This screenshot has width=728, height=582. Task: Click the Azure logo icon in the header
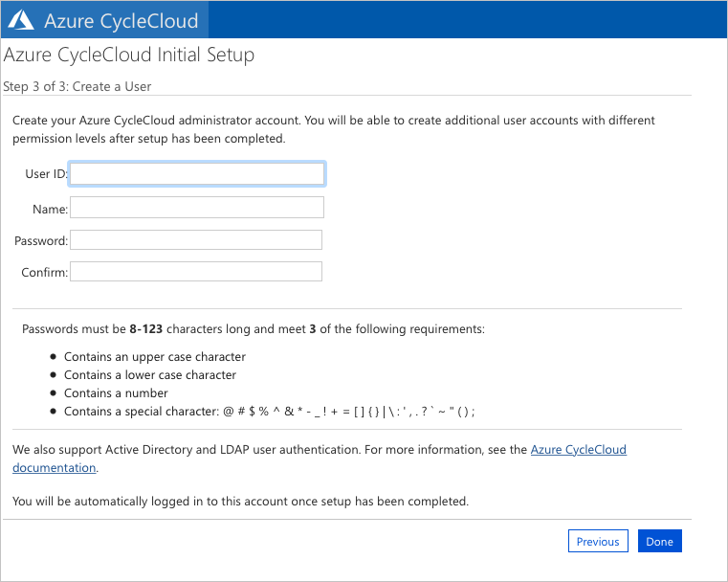point(20,20)
